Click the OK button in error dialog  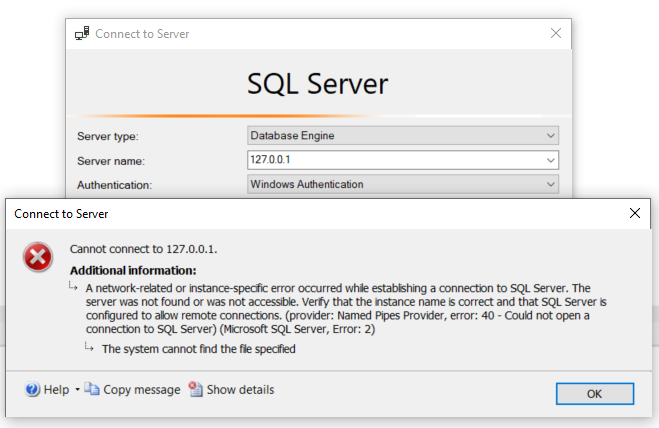click(x=595, y=394)
